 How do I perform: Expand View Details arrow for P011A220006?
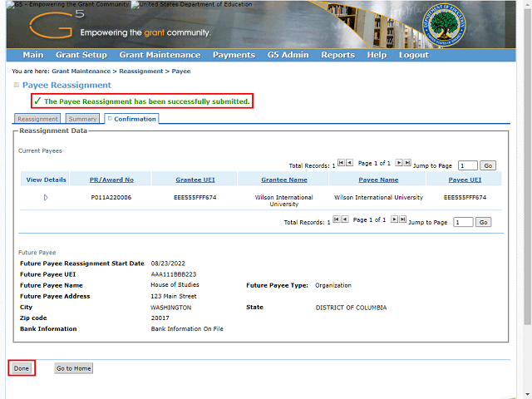[46, 197]
